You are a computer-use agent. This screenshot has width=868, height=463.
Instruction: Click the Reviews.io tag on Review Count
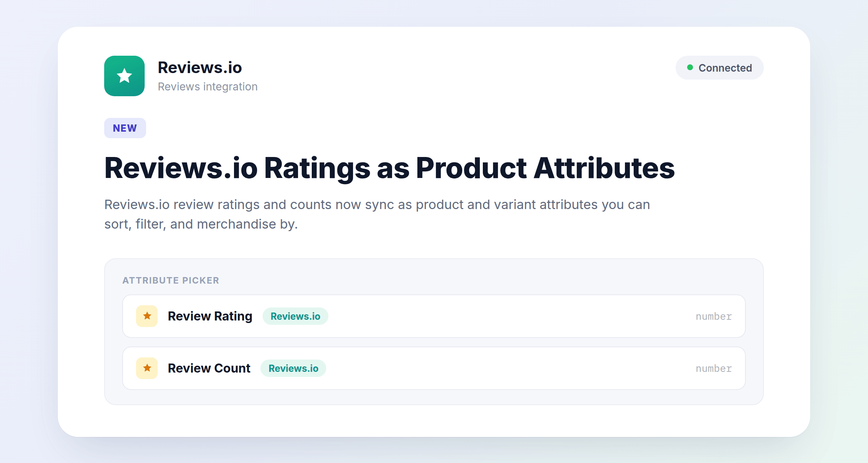(x=293, y=368)
